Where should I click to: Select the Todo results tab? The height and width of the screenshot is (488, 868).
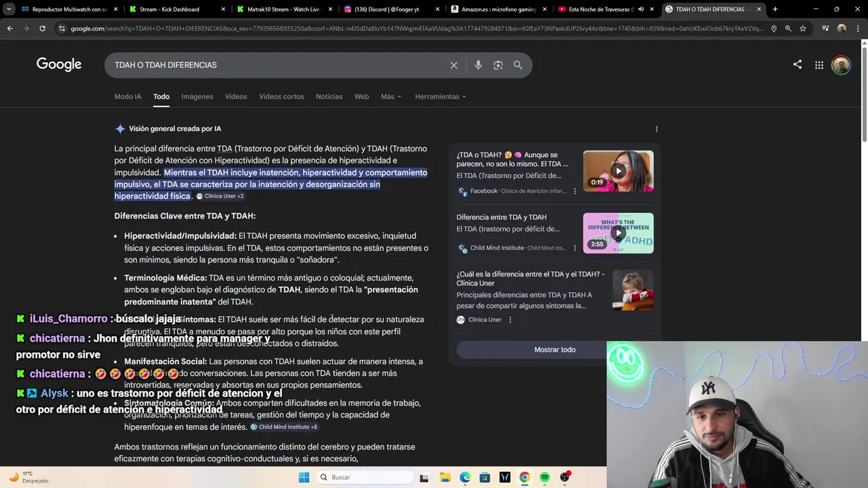pyautogui.click(x=161, y=96)
